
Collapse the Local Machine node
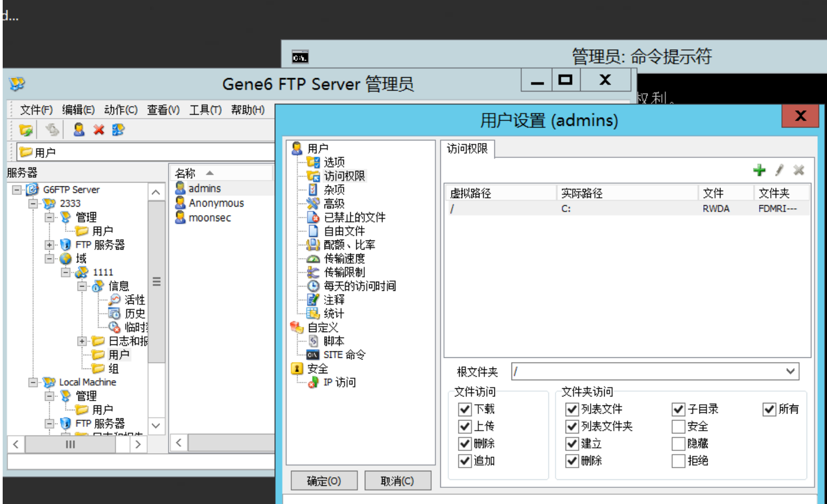[x=33, y=382]
